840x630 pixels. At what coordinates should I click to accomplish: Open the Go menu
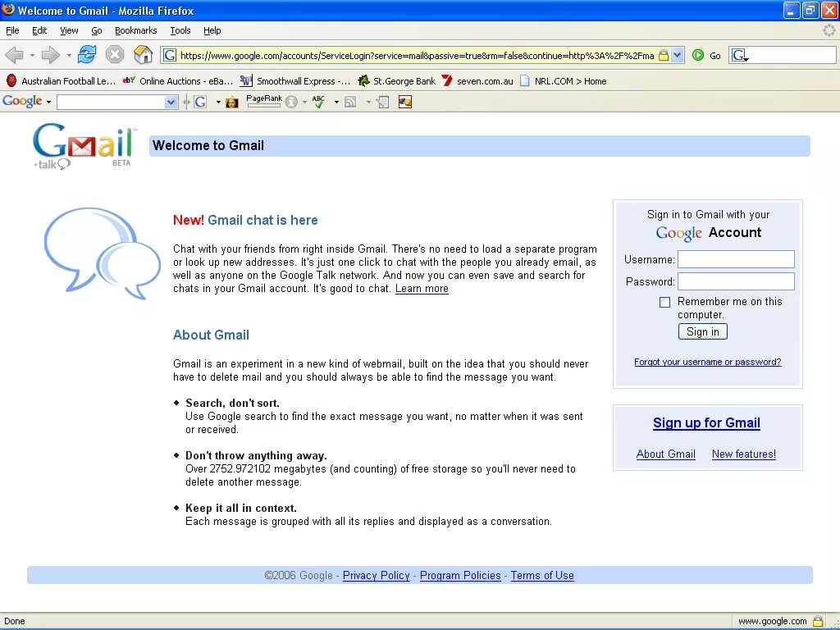coord(97,30)
